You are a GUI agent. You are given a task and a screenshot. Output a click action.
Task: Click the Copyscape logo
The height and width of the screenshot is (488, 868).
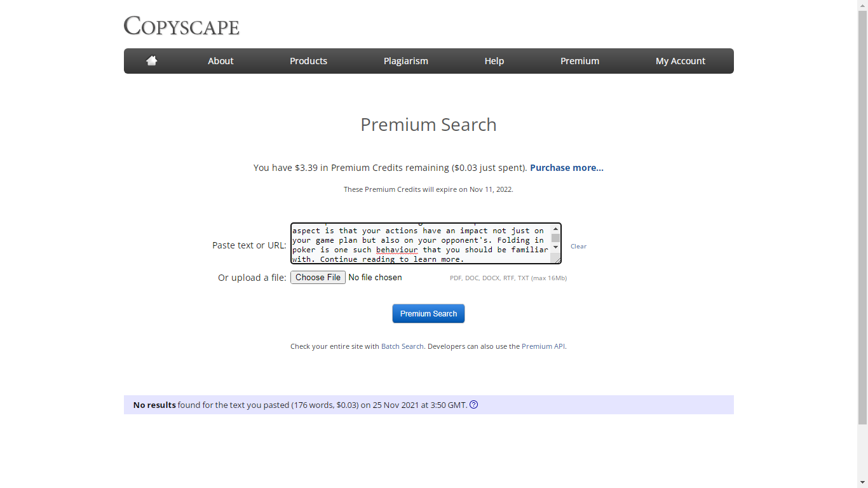pyautogui.click(x=182, y=25)
